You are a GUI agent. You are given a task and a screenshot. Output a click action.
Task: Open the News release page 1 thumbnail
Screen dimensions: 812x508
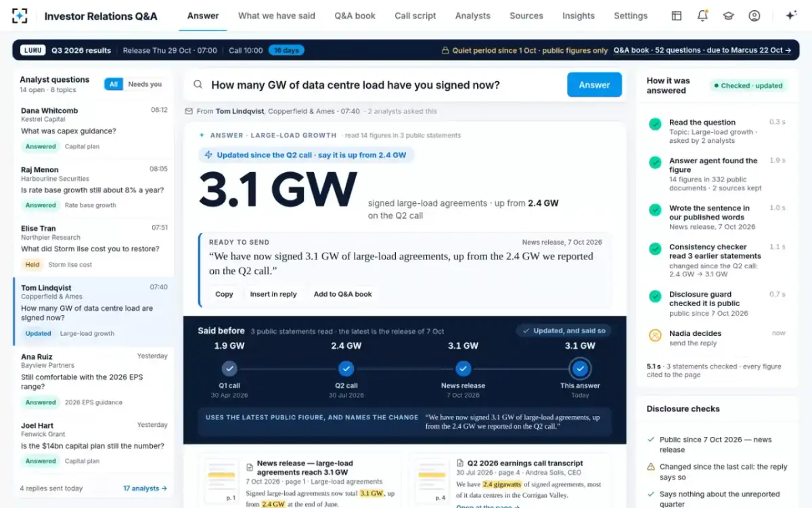click(x=221, y=482)
